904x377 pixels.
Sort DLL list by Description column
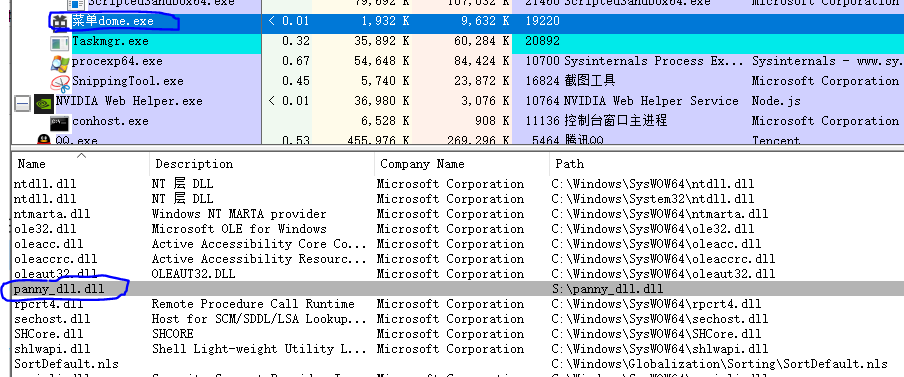(x=262, y=164)
